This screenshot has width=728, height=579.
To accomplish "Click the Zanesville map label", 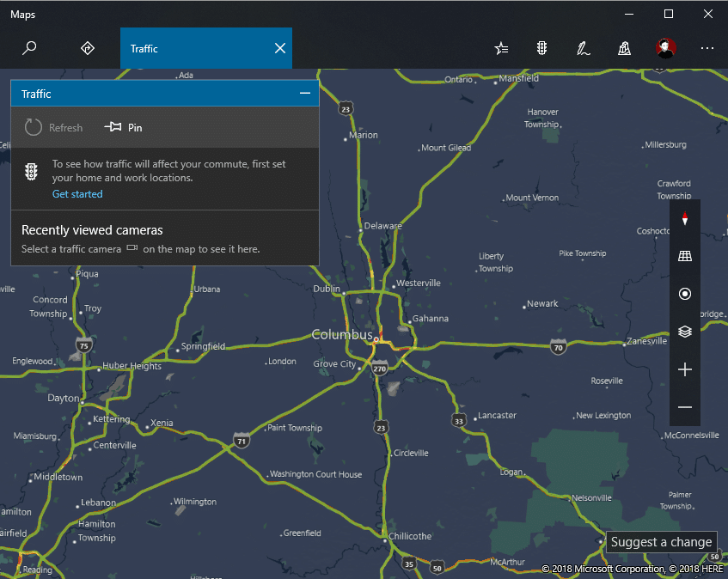I will click(646, 341).
